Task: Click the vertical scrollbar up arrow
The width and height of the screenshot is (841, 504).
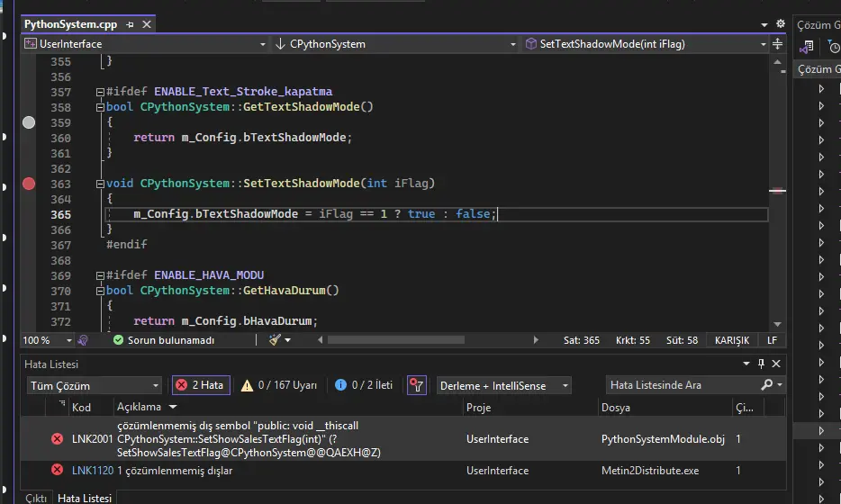Action: point(778,62)
